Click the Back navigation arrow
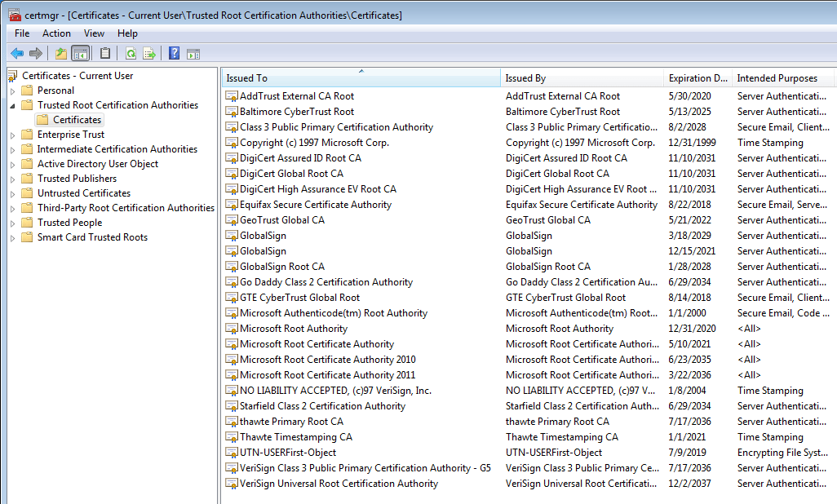Viewport: 837px width, 504px height. (x=18, y=51)
